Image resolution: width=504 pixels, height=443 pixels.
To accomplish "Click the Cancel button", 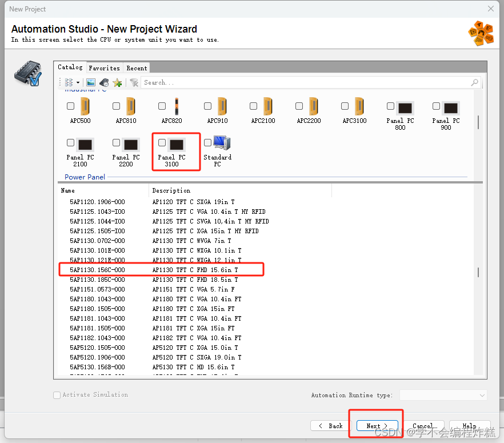I will tap(423, 426).
